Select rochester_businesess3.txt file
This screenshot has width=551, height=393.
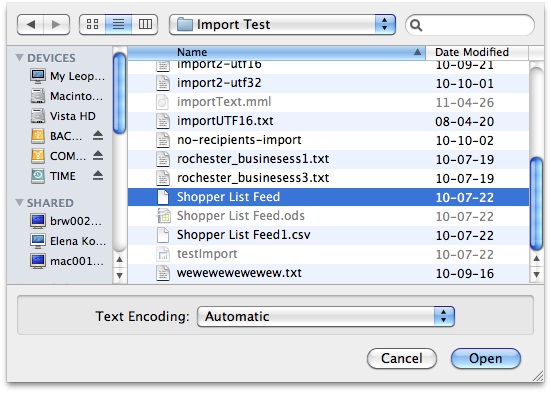(x=328, y=178)
